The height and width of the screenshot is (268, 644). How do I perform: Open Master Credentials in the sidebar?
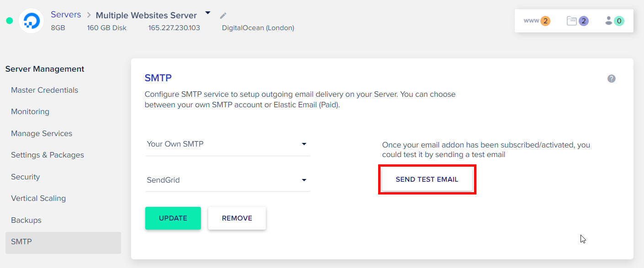44,90
